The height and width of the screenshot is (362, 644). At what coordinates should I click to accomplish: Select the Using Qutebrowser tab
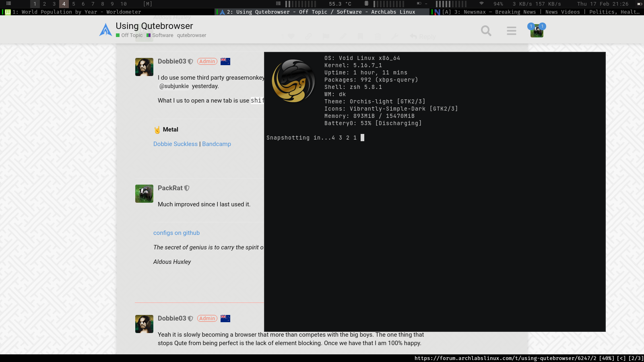click(322, 12)
